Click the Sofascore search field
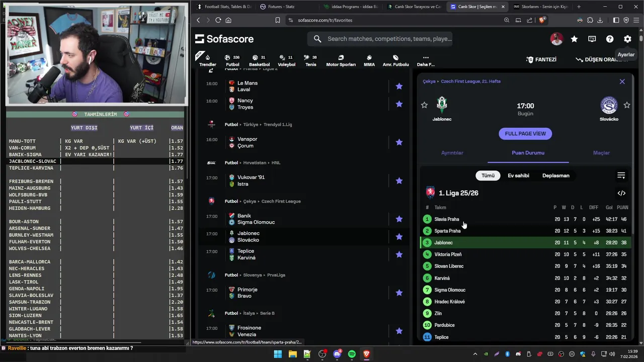This screenshot has height=362, width=644. (380, 39)
